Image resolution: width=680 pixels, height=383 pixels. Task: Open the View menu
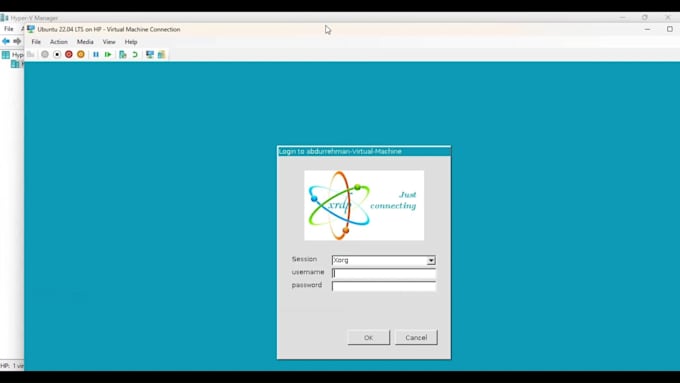pyautogui.click(x=109, y=42)
